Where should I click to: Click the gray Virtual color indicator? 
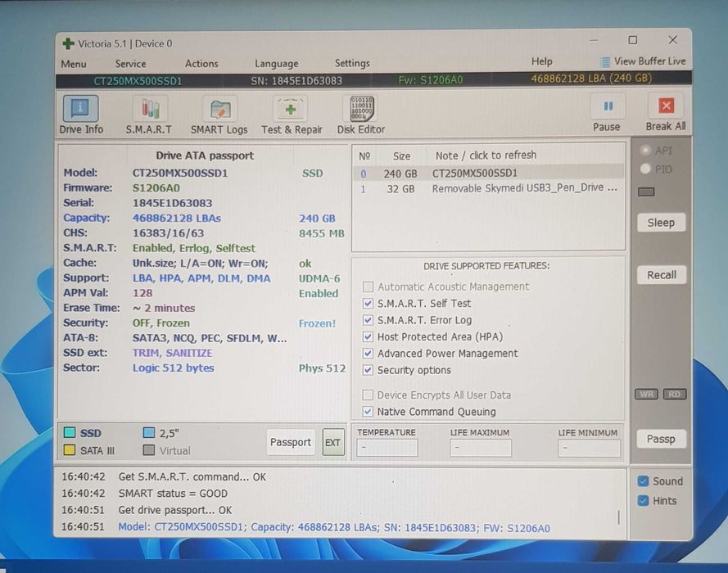click(x=149, y=450)
